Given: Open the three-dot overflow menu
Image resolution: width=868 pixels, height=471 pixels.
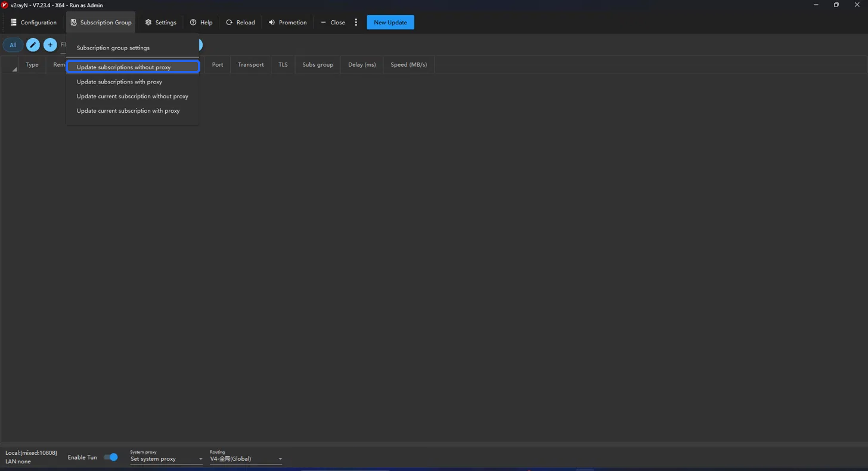Looking at the screenshot, I should (356, 23).
